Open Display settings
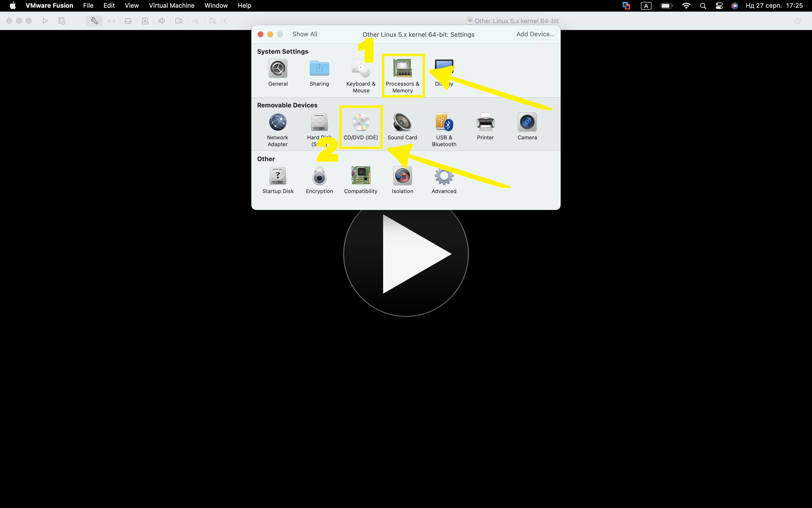 click(444, 73)
